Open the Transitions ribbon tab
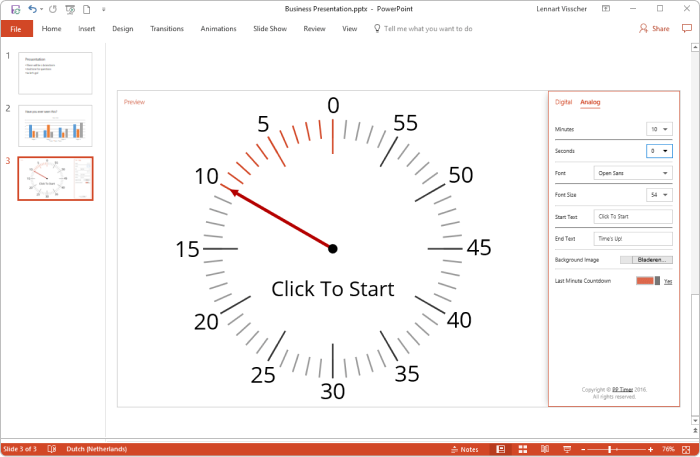The height and width of the screenshot is (457, 700). coord(167,29)
